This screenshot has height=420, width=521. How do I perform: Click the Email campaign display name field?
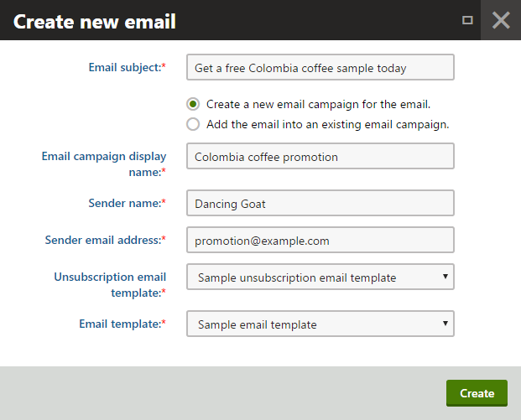click(x=320, y=156)
